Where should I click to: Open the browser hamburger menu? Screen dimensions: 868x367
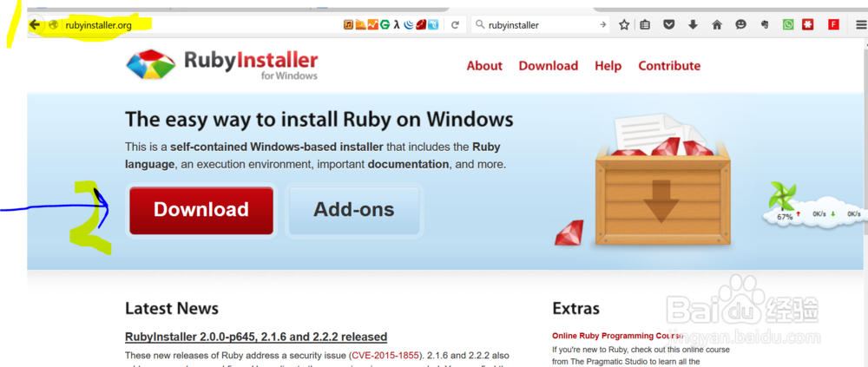[861, 25]
